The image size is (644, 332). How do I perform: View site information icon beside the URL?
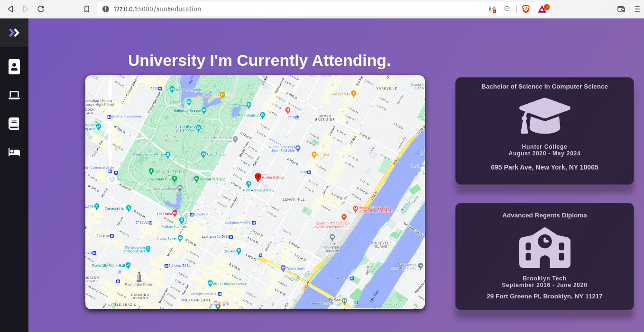pyautogui.click(x=106, y=9)
